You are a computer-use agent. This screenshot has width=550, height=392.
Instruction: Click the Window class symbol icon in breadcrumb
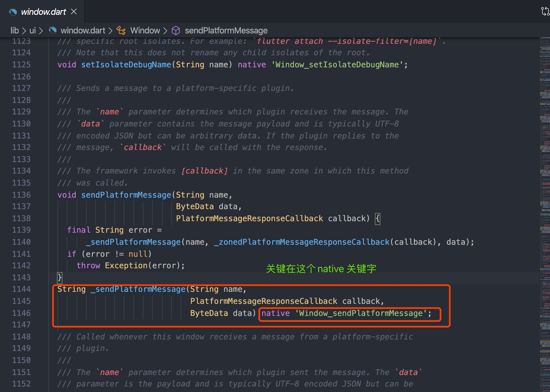(121, 30)
